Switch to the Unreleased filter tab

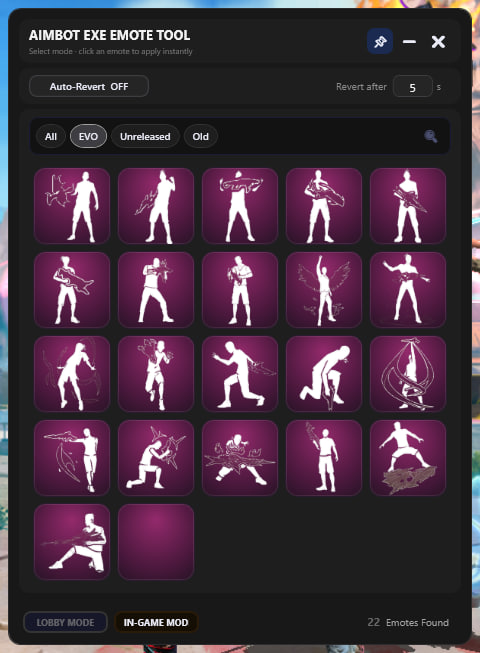[x=145, y=136]
